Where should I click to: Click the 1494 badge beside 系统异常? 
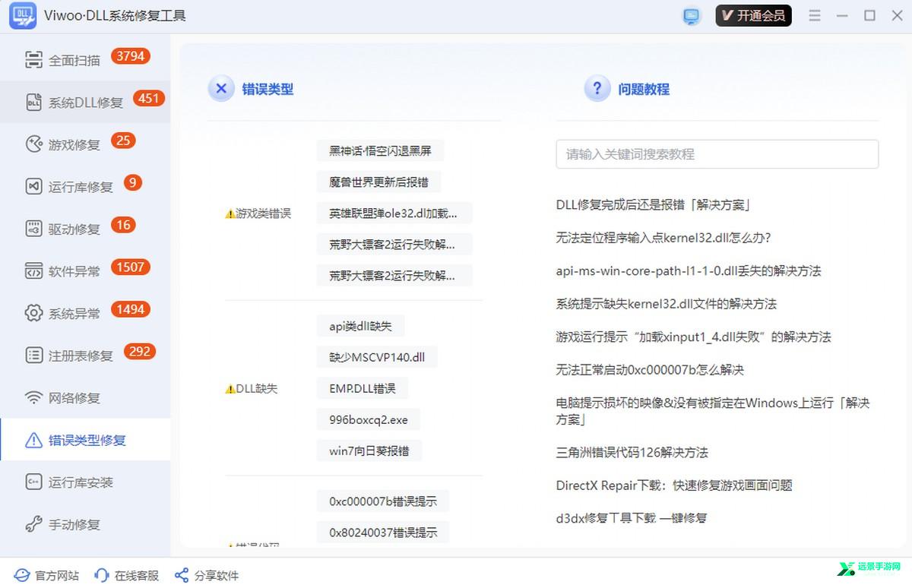[130, 309]
